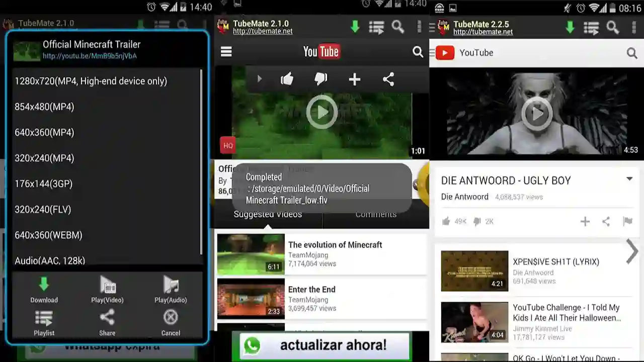Screen dimensions: 644x362
Task: Select 1280x720 MP4 high-end format
Action: click(x=91, y=81)
